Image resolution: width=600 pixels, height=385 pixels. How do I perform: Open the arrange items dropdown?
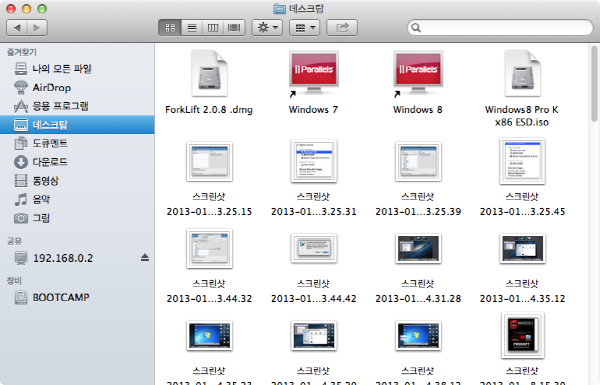tap(304, 28)
